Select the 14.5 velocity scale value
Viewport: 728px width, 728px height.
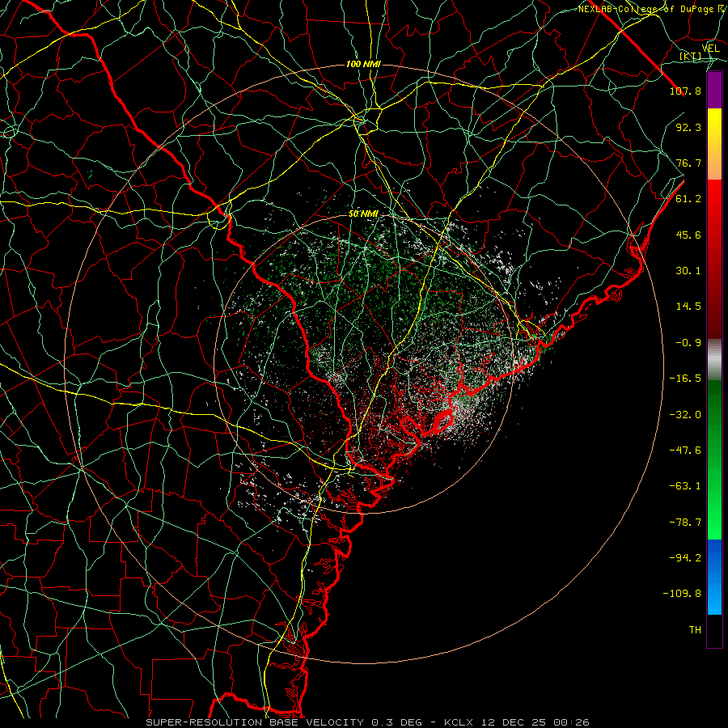pos(688,307)
